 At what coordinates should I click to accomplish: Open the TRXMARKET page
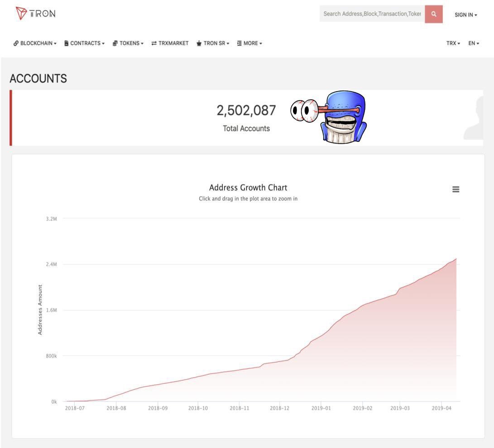(x=170, y=43)
